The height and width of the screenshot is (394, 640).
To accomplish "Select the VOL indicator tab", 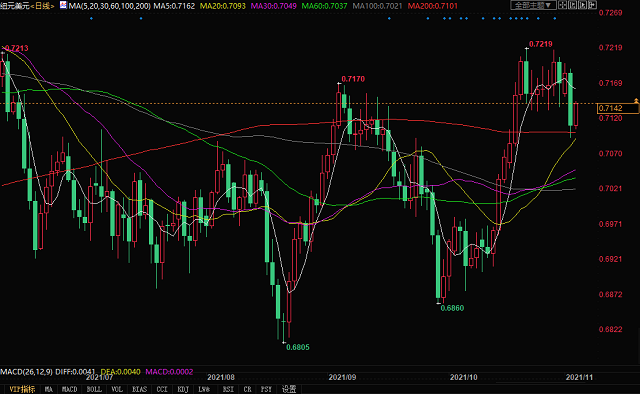I will click(x=117, y=389).
